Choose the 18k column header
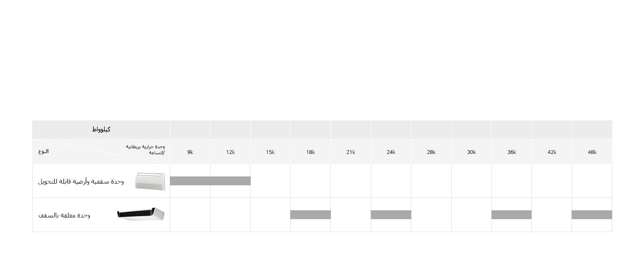Image resolution: width=644 pixels, height=255 pixels. (x=310, y=152)
